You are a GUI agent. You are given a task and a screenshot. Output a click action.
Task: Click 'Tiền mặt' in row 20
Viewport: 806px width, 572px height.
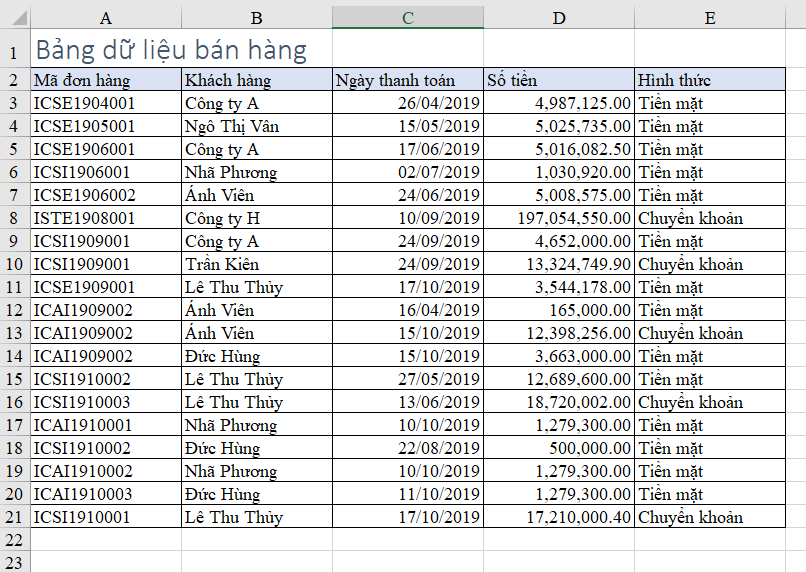pyautogui.click(x=710, y=494)
